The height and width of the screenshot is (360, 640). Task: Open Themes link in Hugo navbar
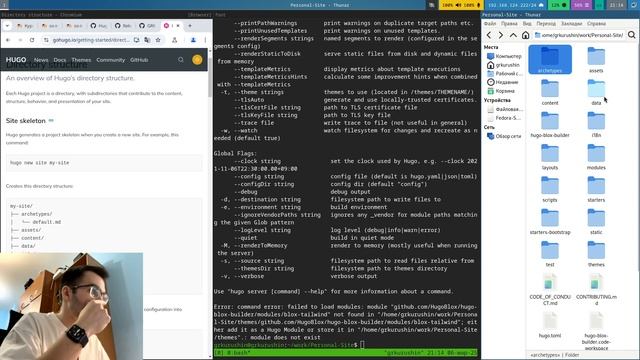(x=81, y=60)
